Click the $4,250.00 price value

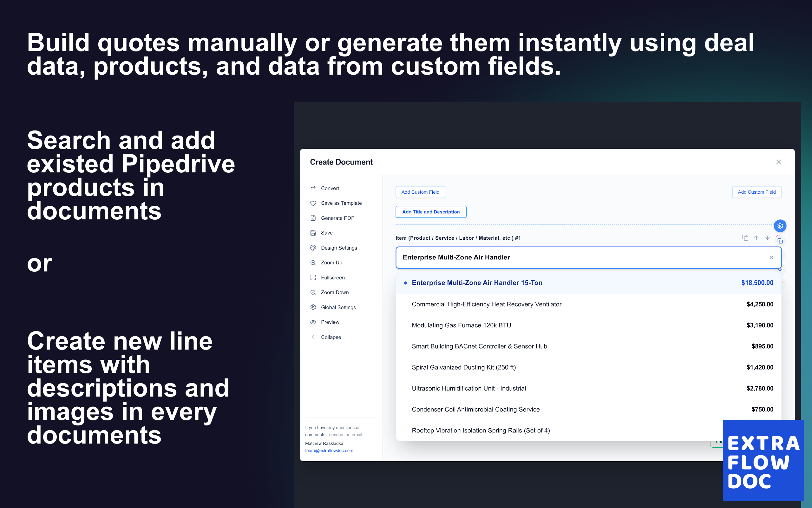click(x=760, y=304)
